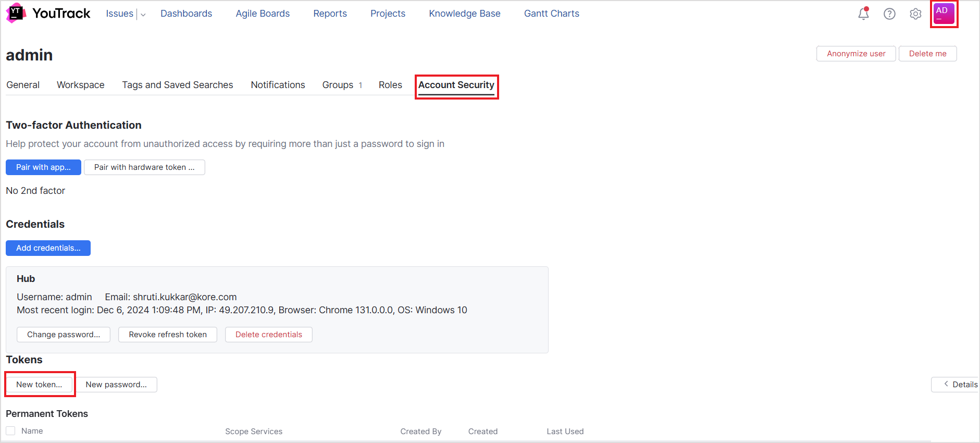Click the Pair with app button
This screenshot has height=443, width=980.
pos(43,167)
